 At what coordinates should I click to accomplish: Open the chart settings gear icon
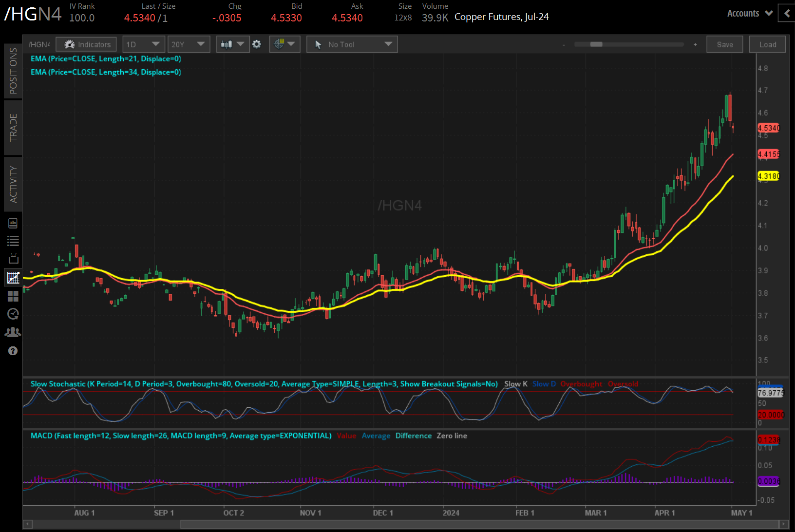pos(257,44)
